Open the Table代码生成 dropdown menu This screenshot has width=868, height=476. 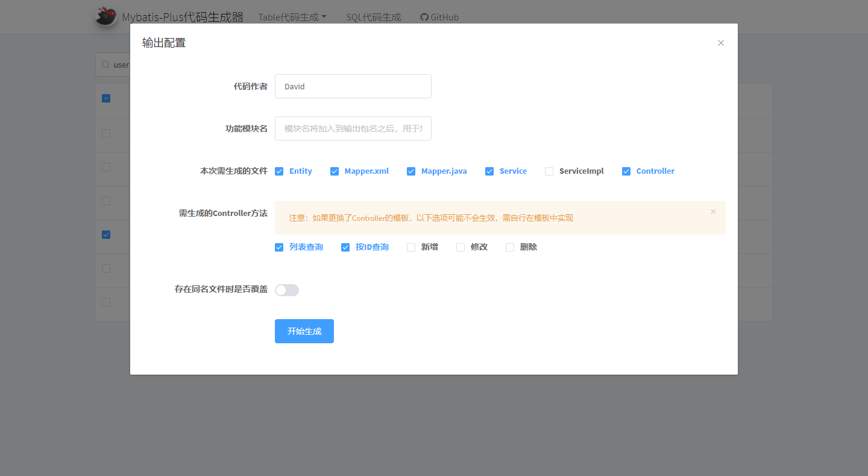tap(292, 17)
